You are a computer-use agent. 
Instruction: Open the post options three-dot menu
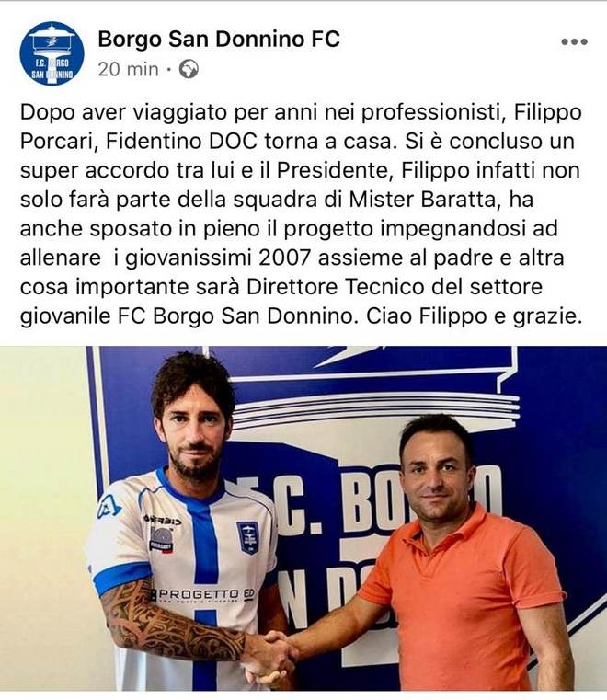574,42
